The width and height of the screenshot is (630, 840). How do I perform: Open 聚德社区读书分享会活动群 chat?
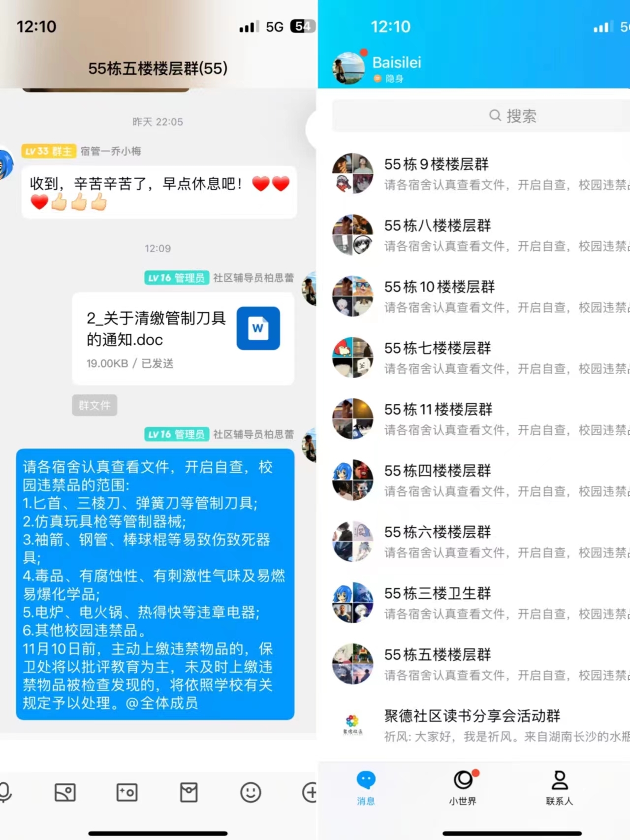[x=474, y=726]
